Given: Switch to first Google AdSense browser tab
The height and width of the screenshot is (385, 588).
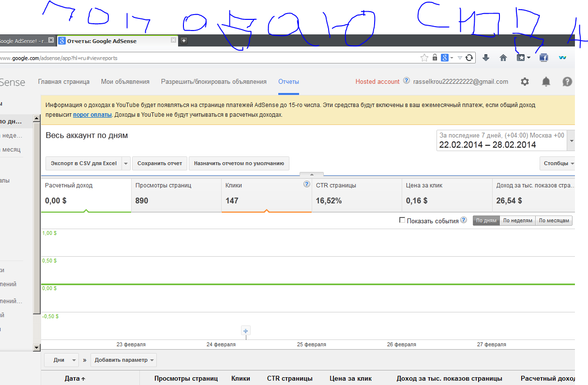Looking at the screenshot, I should tap(23, 41).
